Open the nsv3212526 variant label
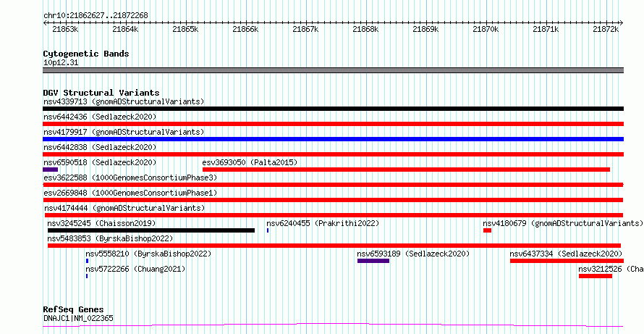Screen dimensions: 644x334 [x=611, y=269]
